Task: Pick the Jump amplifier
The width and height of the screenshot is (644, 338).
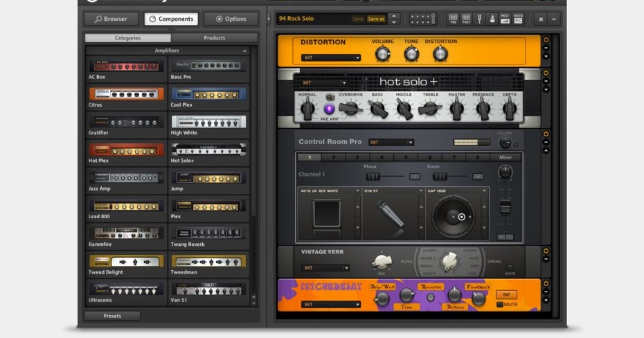Action: 208,181
